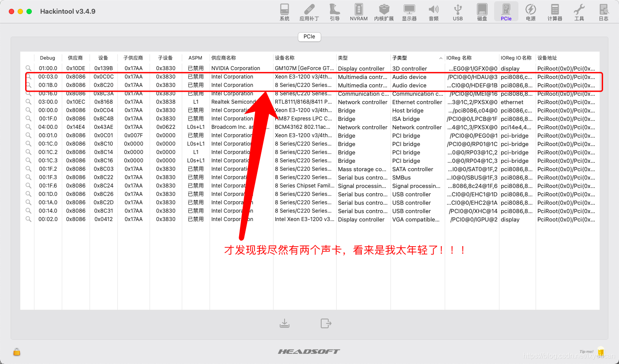Open the 日志 (Logs) toolbar tab
619x364 pixels.
[x=604, y=12]
